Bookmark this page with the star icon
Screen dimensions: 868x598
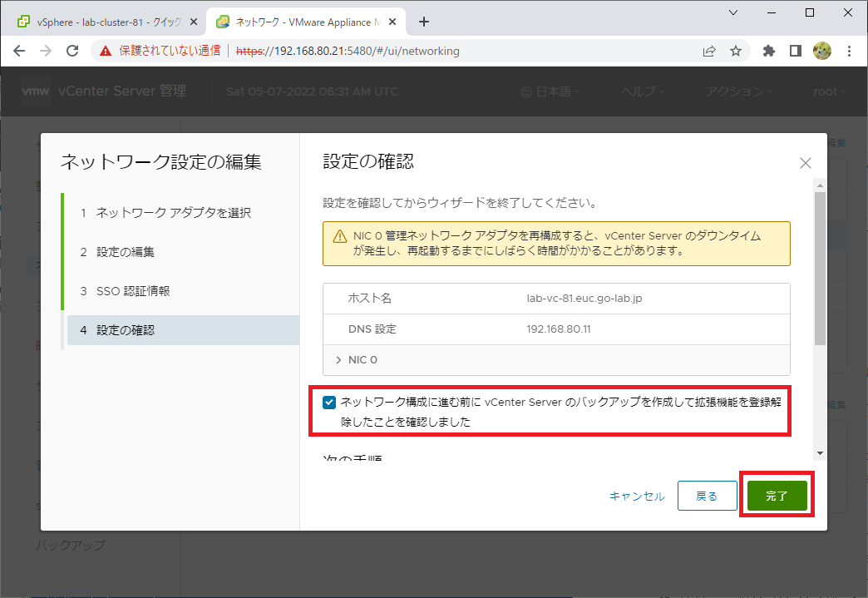coord(736,51)
